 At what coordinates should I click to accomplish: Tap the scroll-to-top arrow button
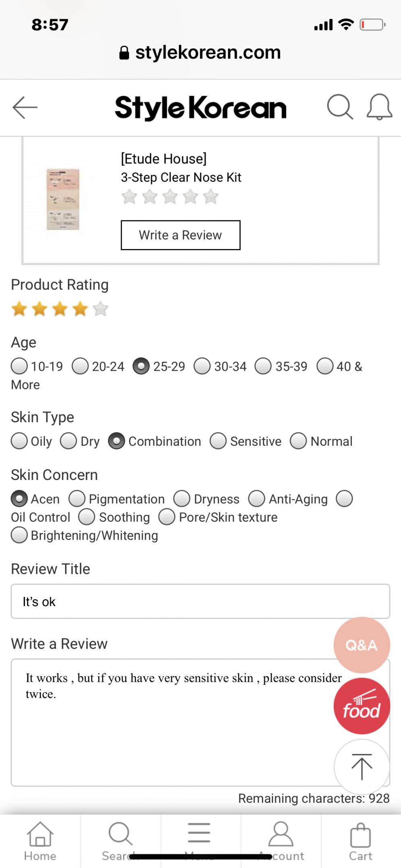[x=362, y=767]
